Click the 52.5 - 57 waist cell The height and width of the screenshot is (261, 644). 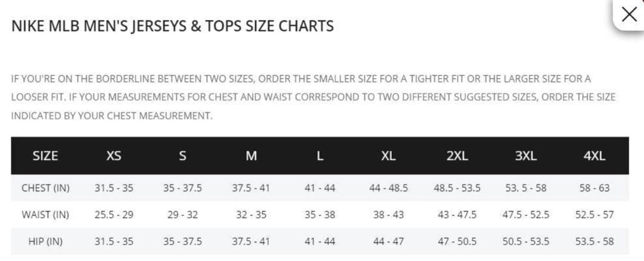coord(595,214)
